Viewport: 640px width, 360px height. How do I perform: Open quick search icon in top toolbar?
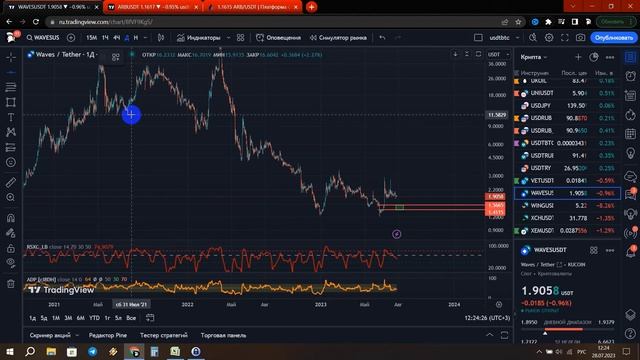pyautogui.click(x=533, y=38)
